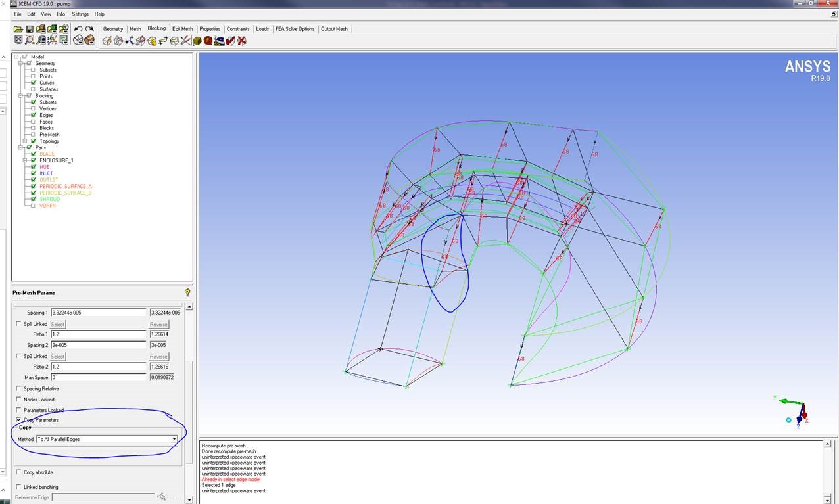Viewport: 839px width, 504px height.
Task: Open project folder icon
Action: click(18, 29)
